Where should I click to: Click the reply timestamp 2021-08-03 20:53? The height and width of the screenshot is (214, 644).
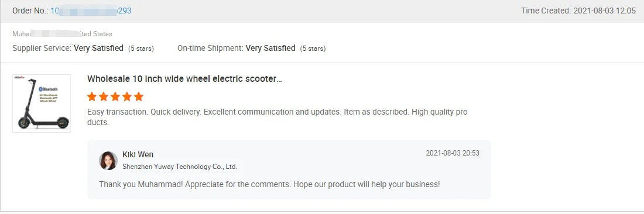click(453, 153)
